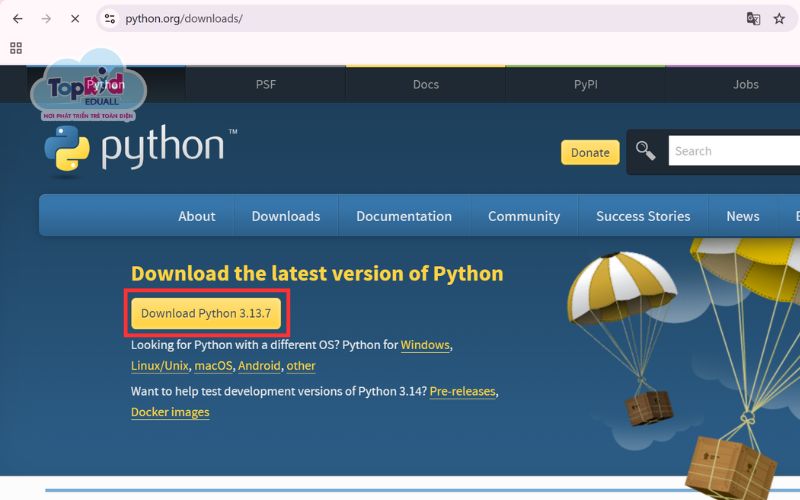This screenshot has width=800, height=500.
Task: Bookmark this page with star icon
Action: [779, 19]
